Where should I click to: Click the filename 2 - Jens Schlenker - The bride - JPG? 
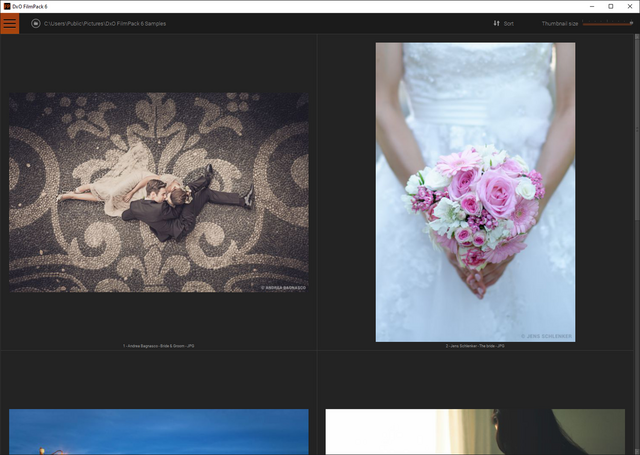coord(475,346)
